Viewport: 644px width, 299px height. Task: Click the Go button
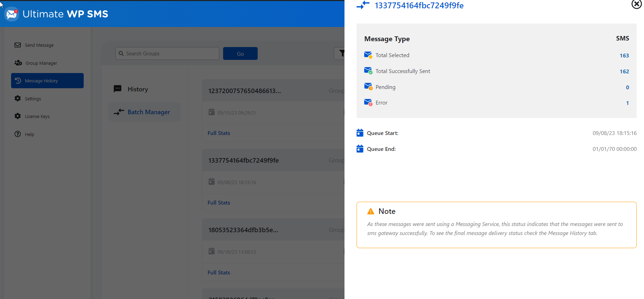pos(240,53)
